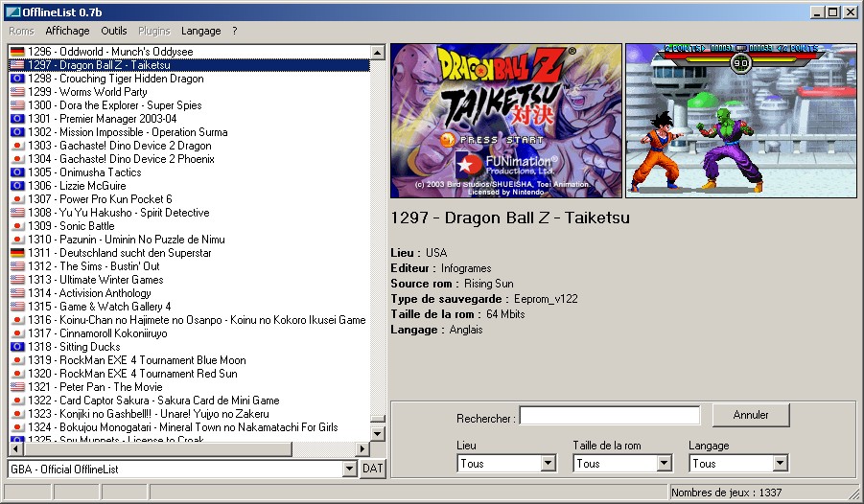The height and width of the screenshot is (504, 864).
Task: Select 1315 - Game & Watch Gallery 4
Action: coord(99,307)
